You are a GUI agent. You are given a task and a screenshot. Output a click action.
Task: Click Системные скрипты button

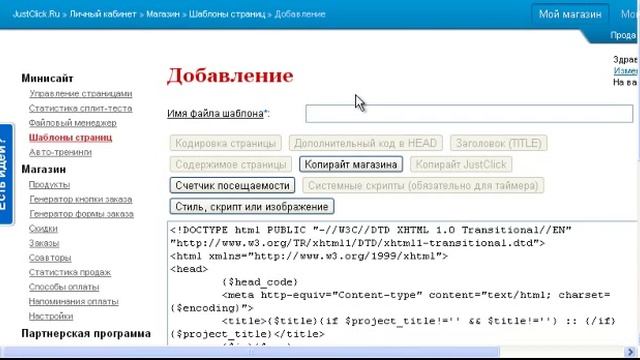click(423, 185)
